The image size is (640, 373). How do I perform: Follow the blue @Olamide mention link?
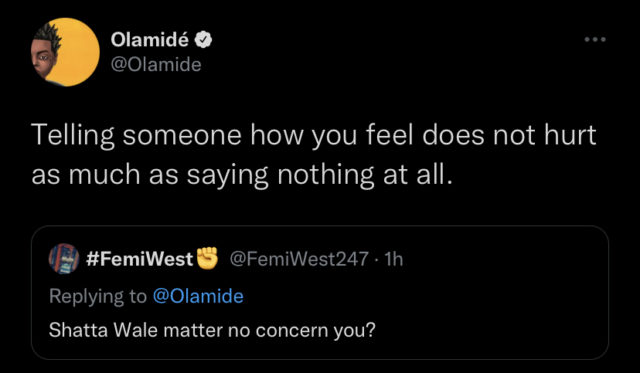point(198,296)
